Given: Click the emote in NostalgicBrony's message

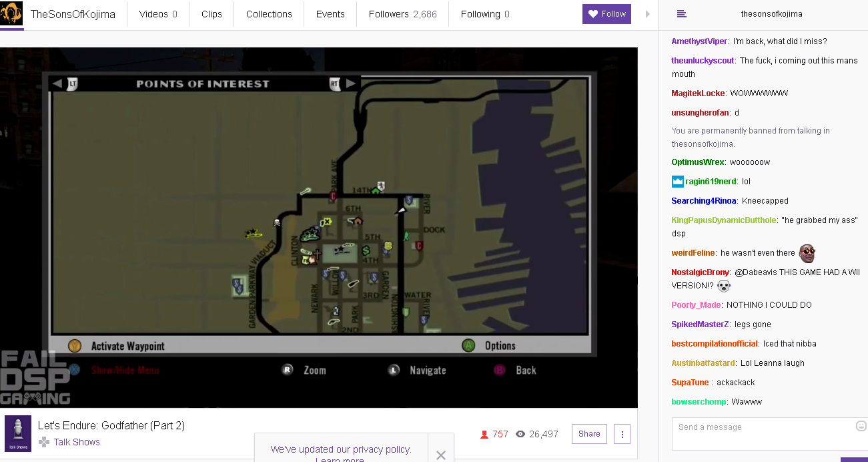Looking at the screenshot, I should [724, 286].
